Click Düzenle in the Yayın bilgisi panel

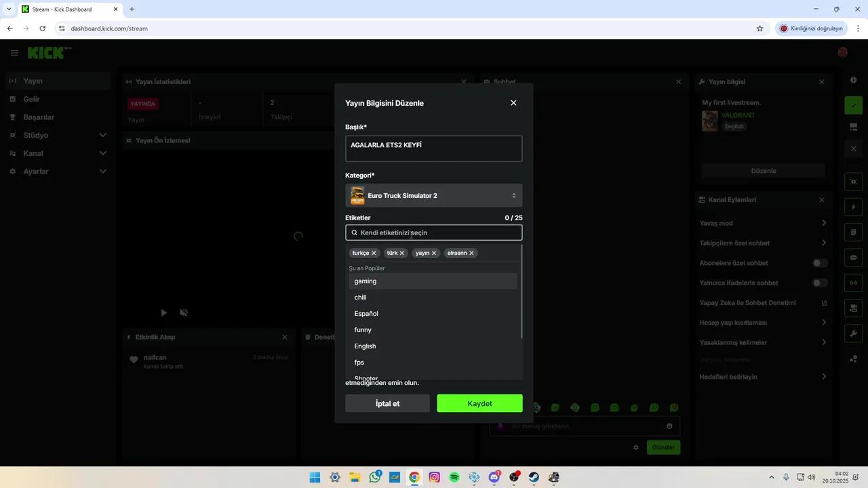pyautogui.click(x=763, y=170)
